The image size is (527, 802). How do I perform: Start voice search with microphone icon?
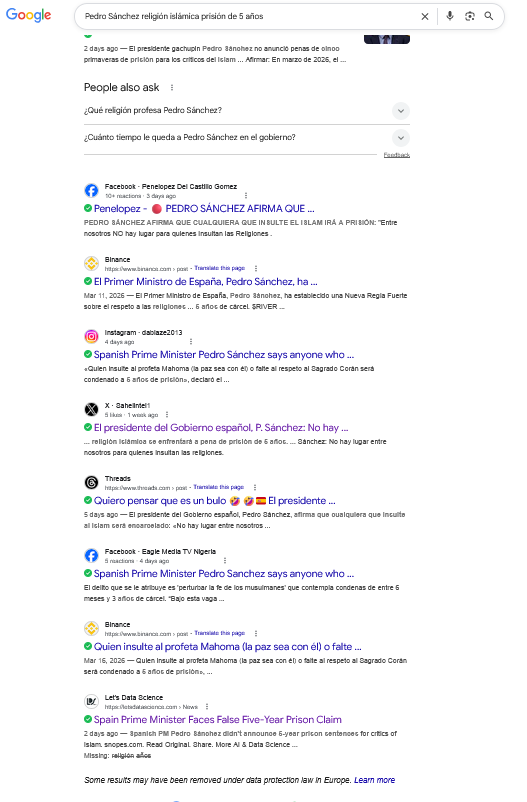point(450,16)
